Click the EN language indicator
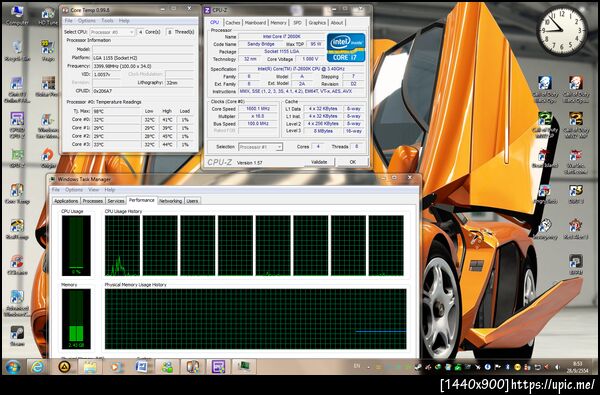Screen dimensions: 600x395 coord(357,366)
